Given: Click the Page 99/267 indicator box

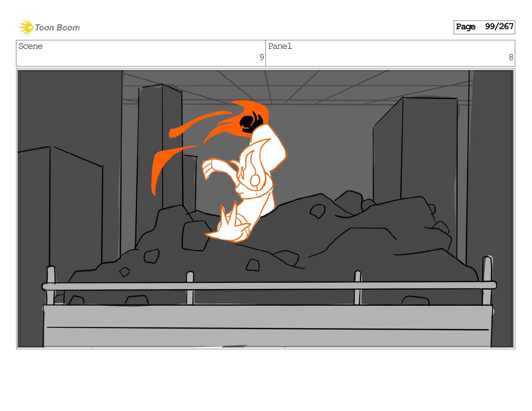Looking at the screenshot, I should 484,27.
